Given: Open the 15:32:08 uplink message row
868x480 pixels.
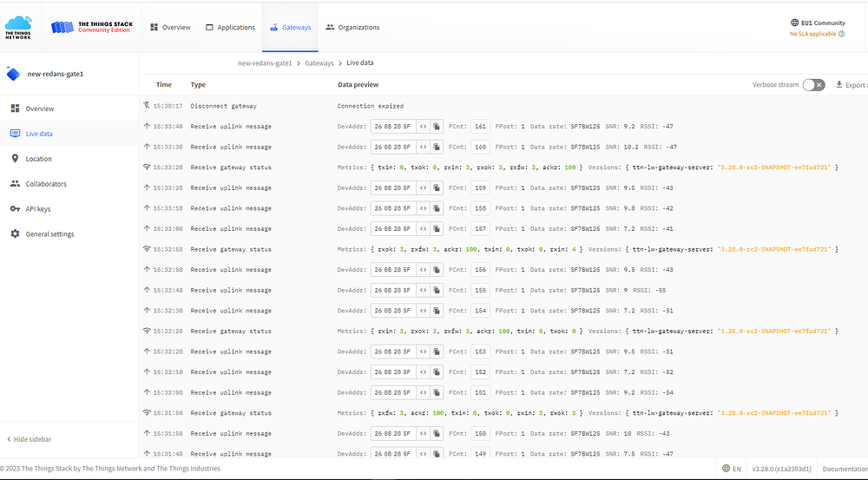Looking at the screenshot, I should pyautogui.click(x=503, y=392).
